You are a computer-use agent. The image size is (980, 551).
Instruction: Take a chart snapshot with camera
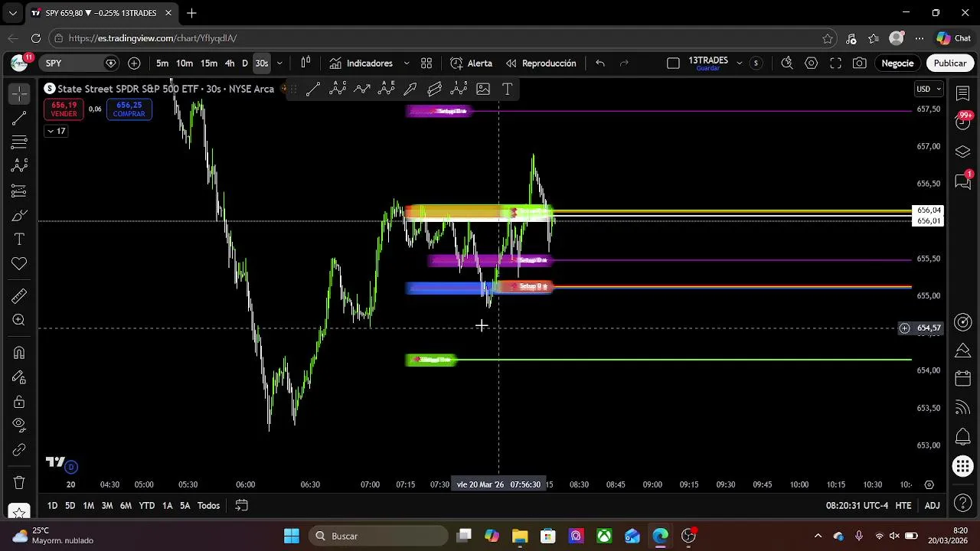860,64
